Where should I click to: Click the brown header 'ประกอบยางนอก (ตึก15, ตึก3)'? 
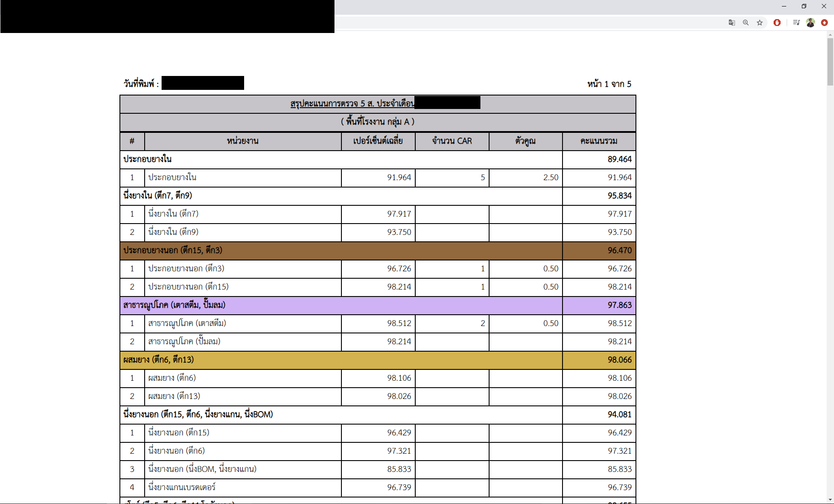(173, 250)
